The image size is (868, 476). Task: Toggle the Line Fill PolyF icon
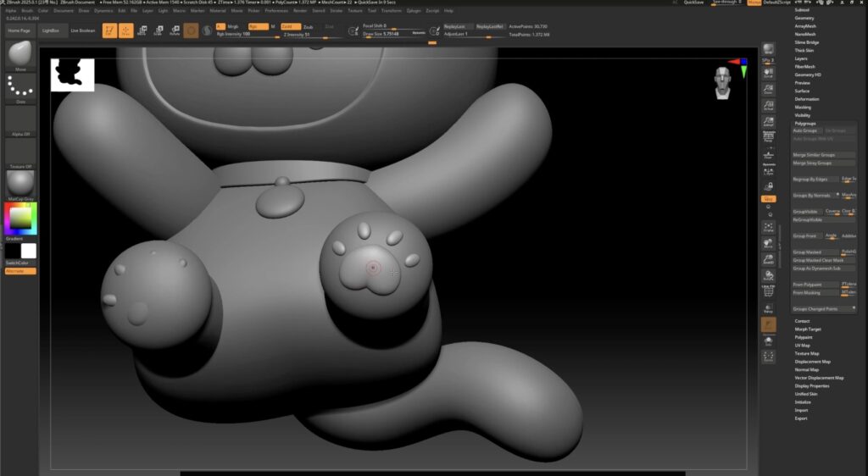768,291
